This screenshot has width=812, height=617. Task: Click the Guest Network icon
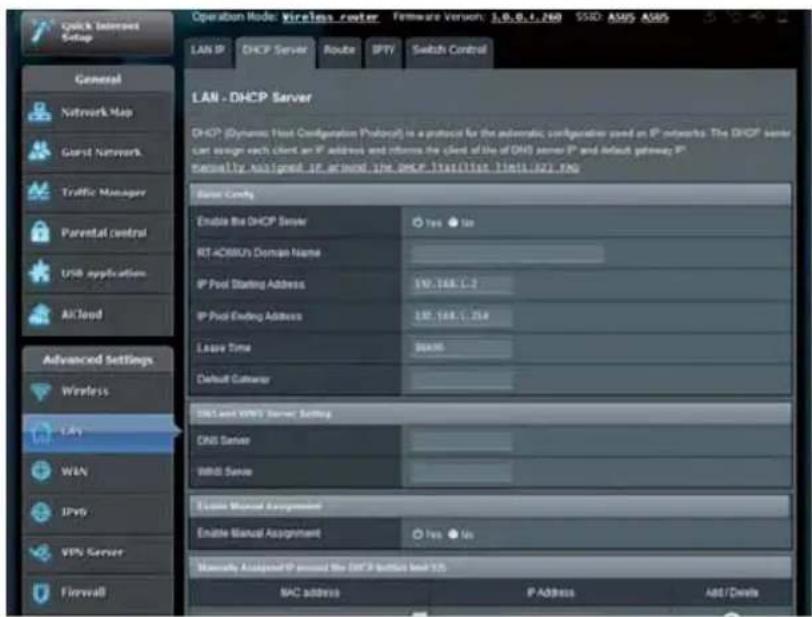point(40,151)
